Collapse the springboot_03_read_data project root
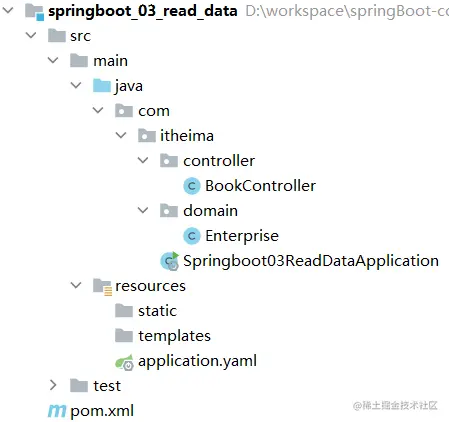Screen dimensions: 449x422 (8, 10)
